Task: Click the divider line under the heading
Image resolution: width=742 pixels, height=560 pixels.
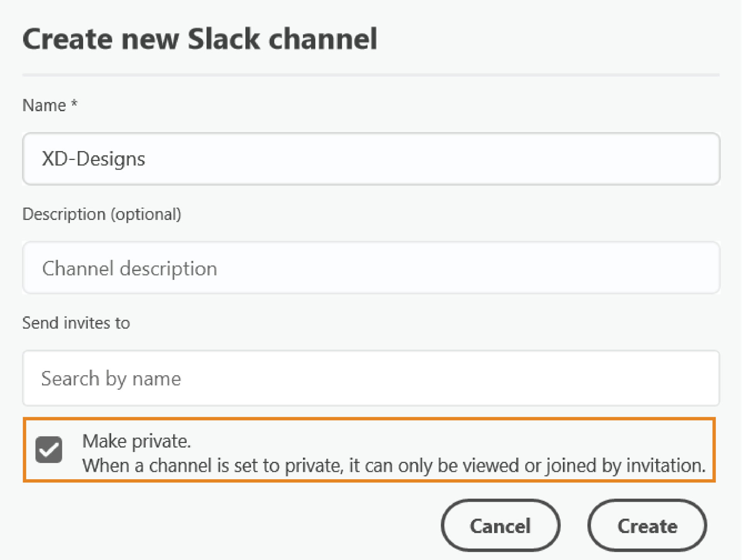Action: tap(371, 75)
